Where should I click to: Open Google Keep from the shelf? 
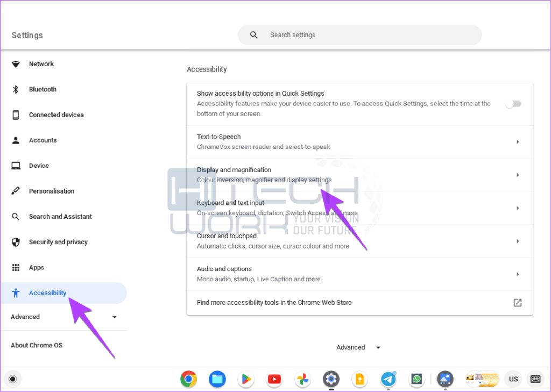click(x=359, y=379)
